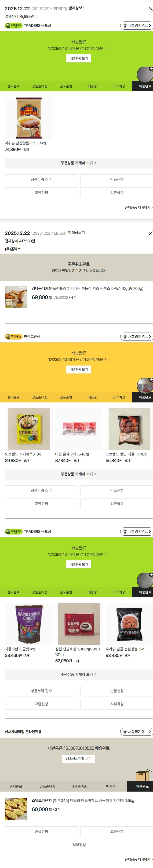This screenshot has width=153, height=868.
Task: Close the first order card with X icon
Action: 150,9
